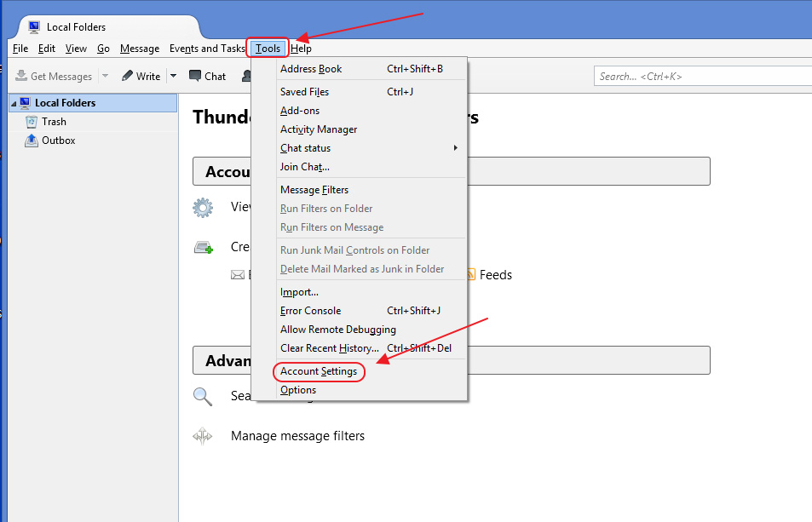Click the Write pencil icon

[x=127, y=76]
